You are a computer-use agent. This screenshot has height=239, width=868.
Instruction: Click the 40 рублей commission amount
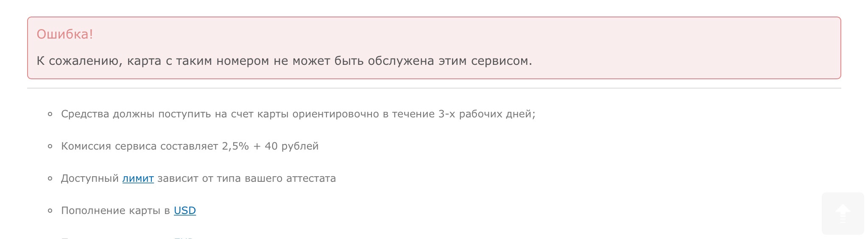(291, 146)
